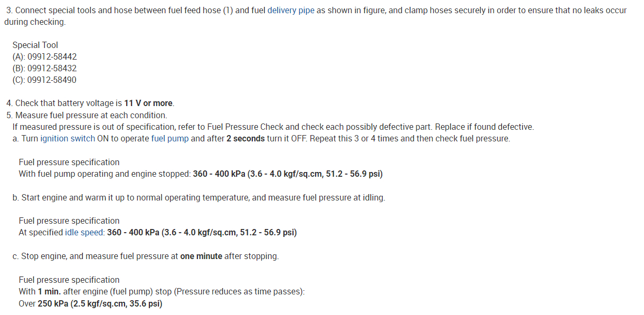Click step 5 "Measure fuel pressure" line
Viewport: 644px width, 315px height.
click(x=91, y=115)
